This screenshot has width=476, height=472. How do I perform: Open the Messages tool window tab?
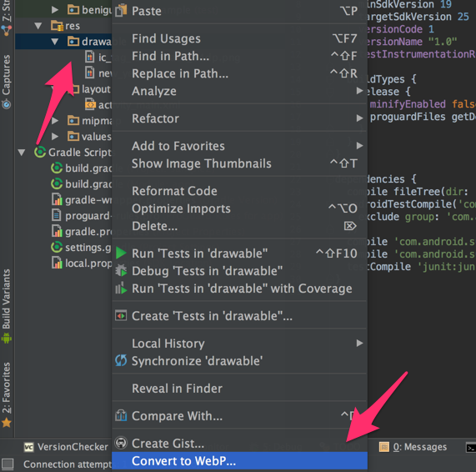[413, 447]
